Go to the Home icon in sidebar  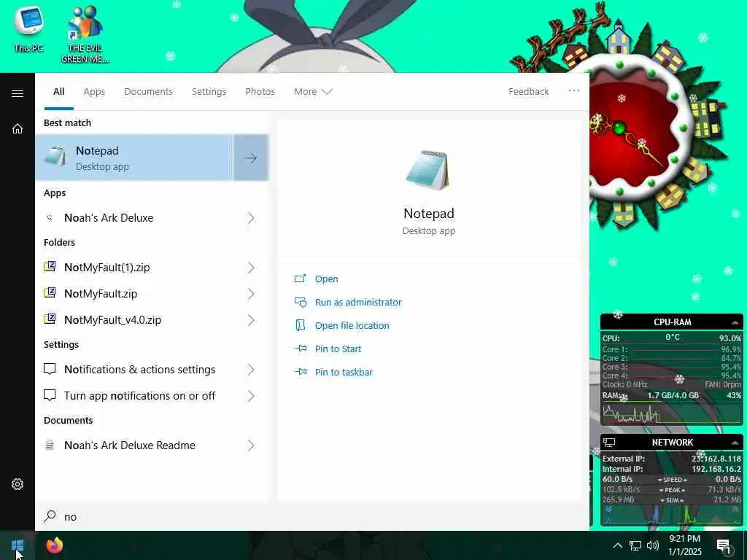click(x=18, y=128)
